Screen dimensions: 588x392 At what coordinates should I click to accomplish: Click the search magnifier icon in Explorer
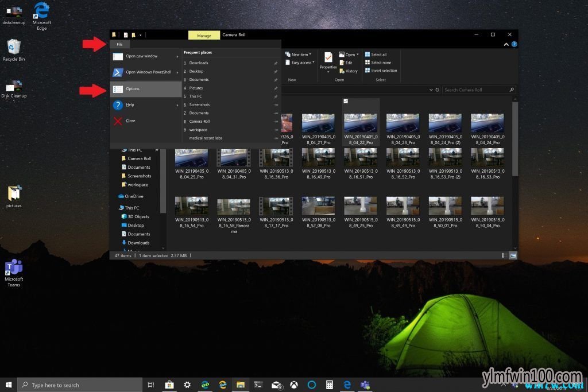(512, 90)
